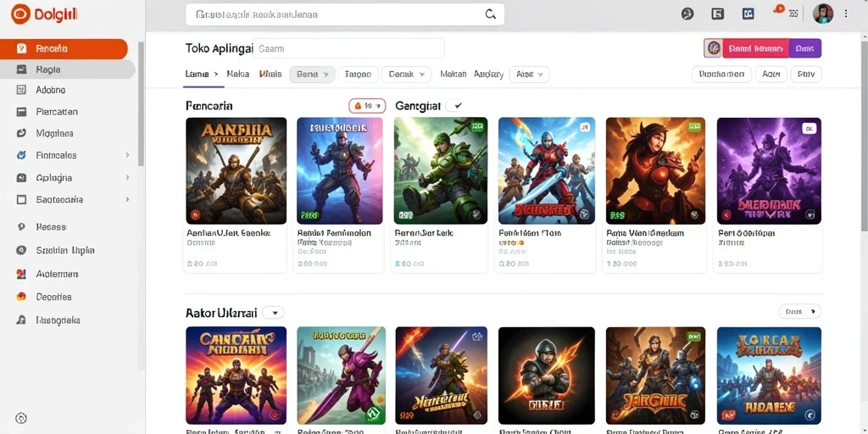Image resolution: width=868 pixels, height=434 pixels.
Task: Expand the Fintncalos sidebar chevron
Action: pos(127,156)
